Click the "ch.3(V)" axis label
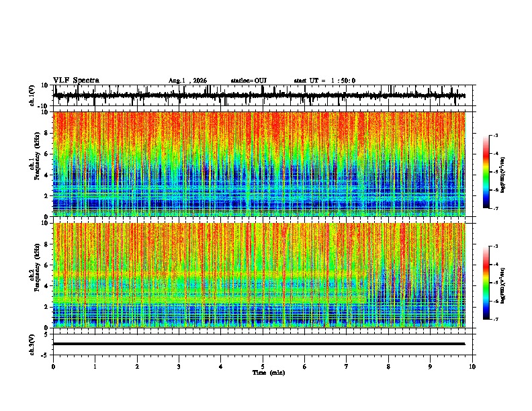532x411 pixels. (x=32, y=345)
